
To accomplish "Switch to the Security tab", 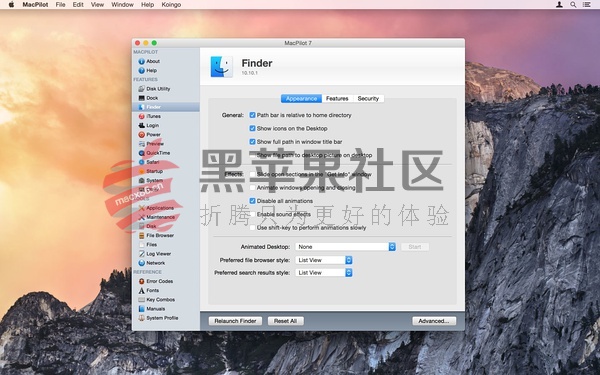I will (368, 99).
